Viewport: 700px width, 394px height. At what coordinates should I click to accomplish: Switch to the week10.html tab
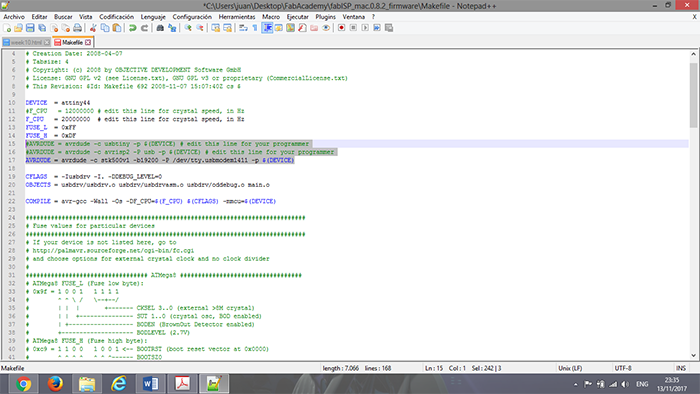coord(25,42)
